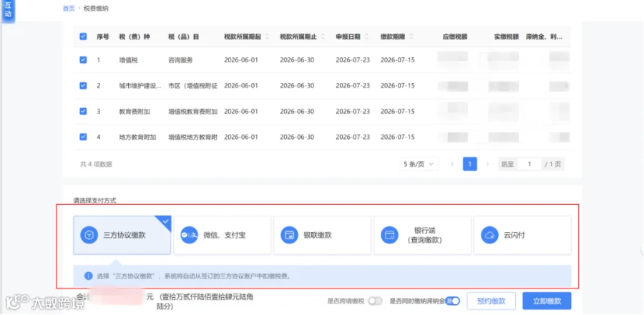Click the 请选择支付方式 label
Viewport: 644px width, 315px height.
[95, 201]
